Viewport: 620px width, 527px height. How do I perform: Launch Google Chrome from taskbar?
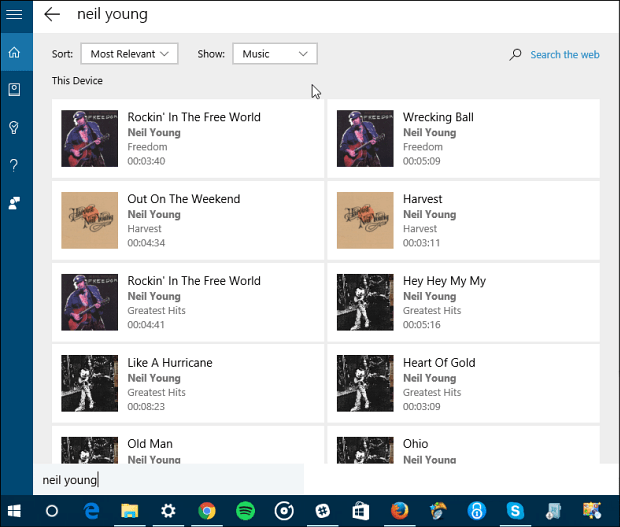(x=207, y=511)
